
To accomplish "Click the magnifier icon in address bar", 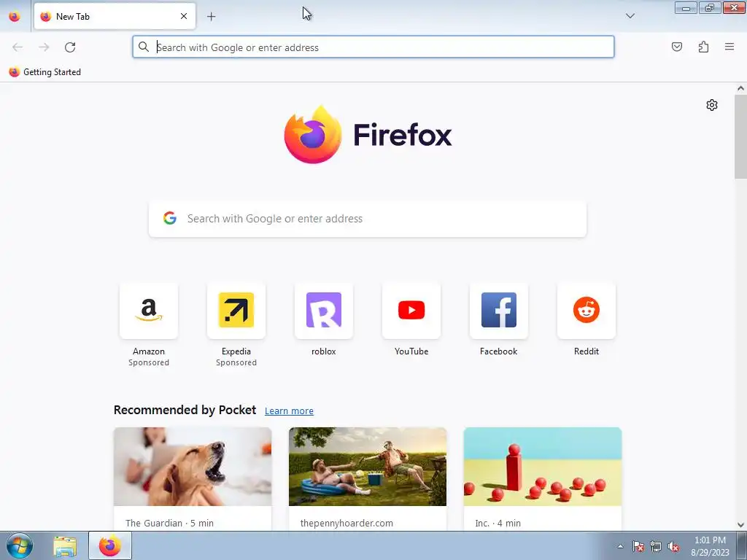I will [144, 47].
